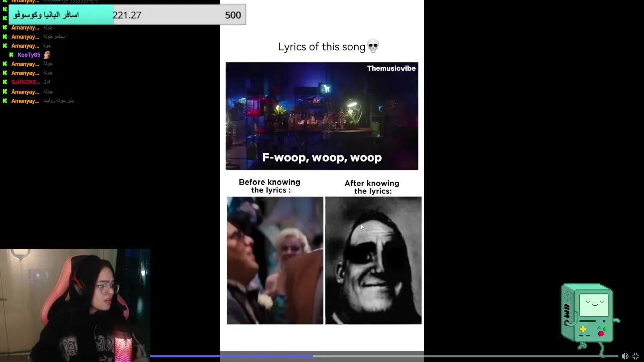The image size is (644, 362).
Task: Click the SaifXOXX username in chat
Action: [26, 82]
